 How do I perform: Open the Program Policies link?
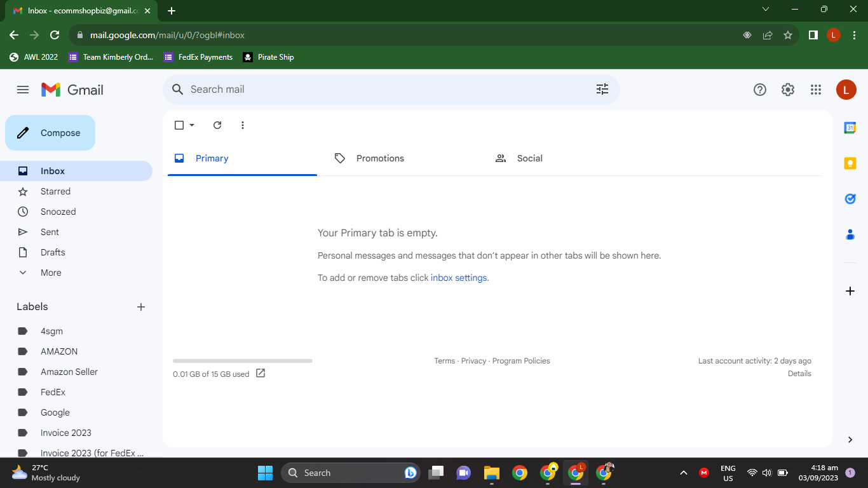click(521, 361)
